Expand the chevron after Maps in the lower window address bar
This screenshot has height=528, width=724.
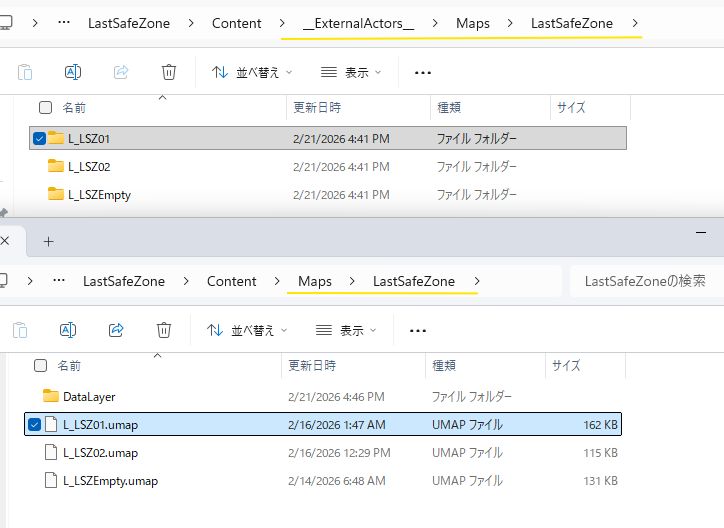click(352, 281)
